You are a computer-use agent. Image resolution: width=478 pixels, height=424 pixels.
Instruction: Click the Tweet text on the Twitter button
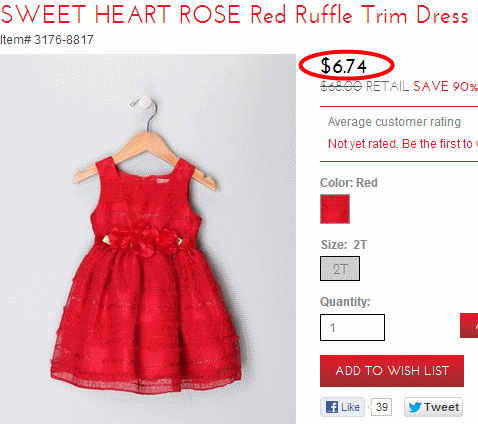441,407
